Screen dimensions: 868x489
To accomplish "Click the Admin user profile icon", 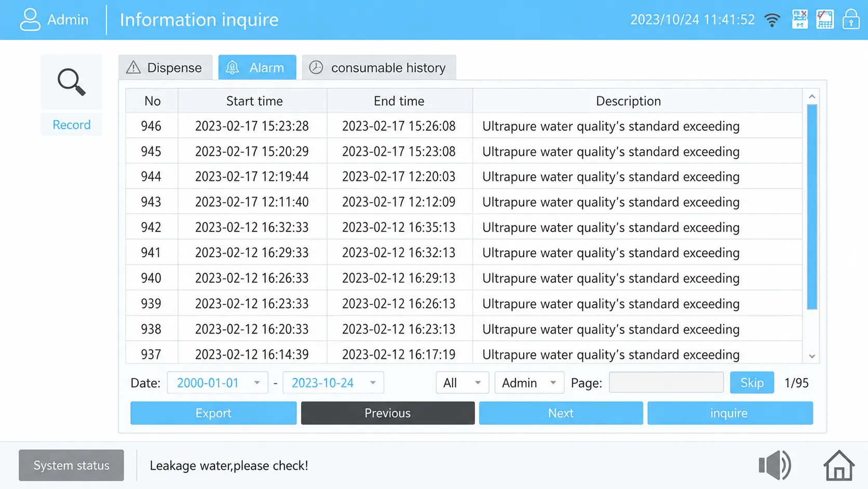I will [x=30, y=20].
